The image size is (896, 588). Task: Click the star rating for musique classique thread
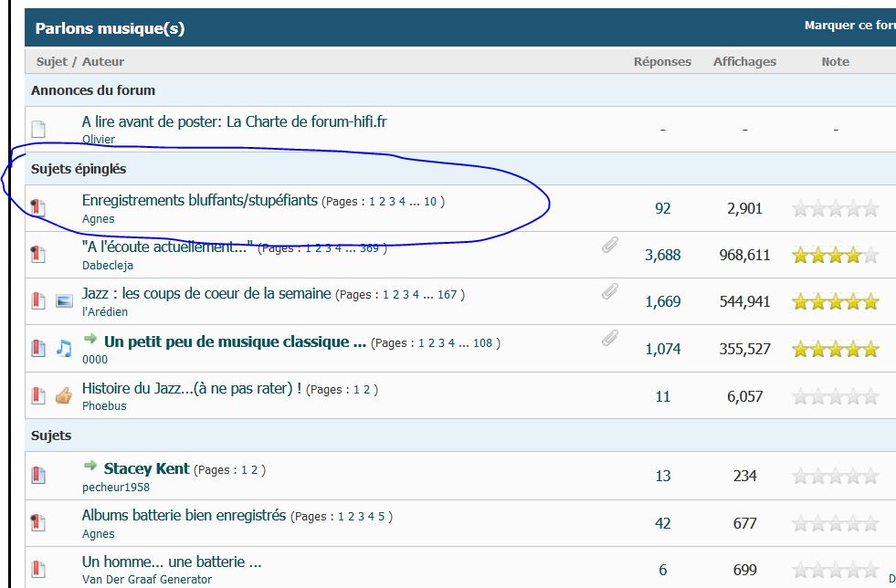(x=836, y=349)
